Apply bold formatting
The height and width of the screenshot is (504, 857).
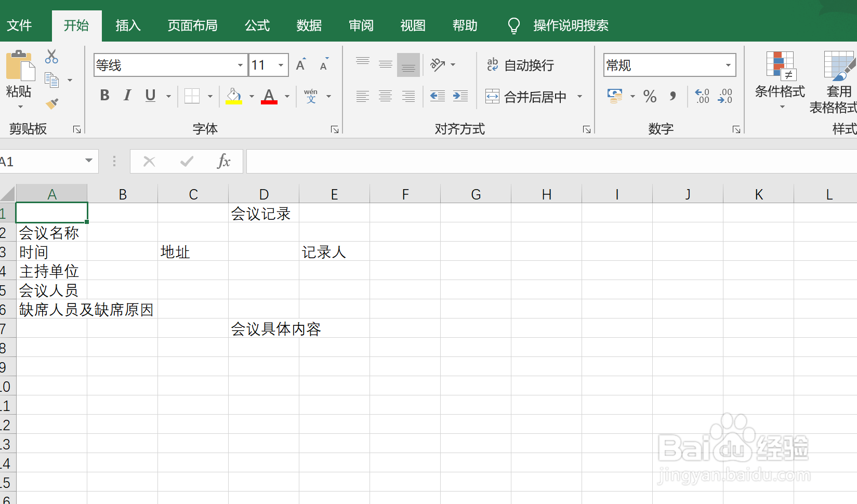(x=104, y=96)
